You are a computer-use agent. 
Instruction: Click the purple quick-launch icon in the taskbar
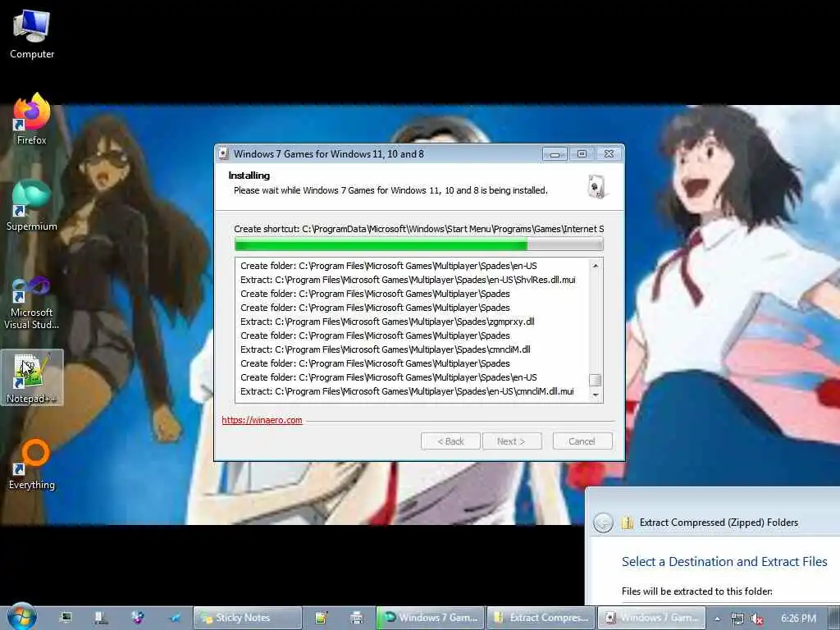[138, 618]
